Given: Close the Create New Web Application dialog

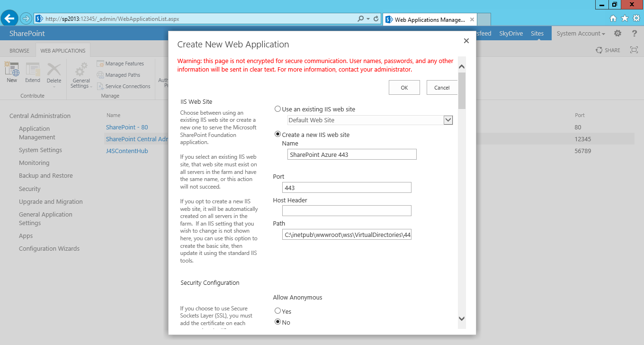Looking at the screenshot, I should [x=466, y=41].
